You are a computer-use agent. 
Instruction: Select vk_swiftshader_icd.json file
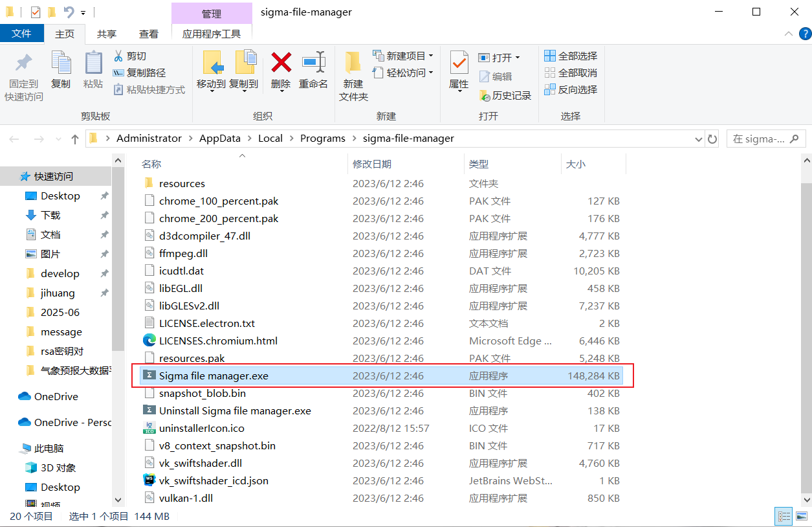tap(214, 481)
